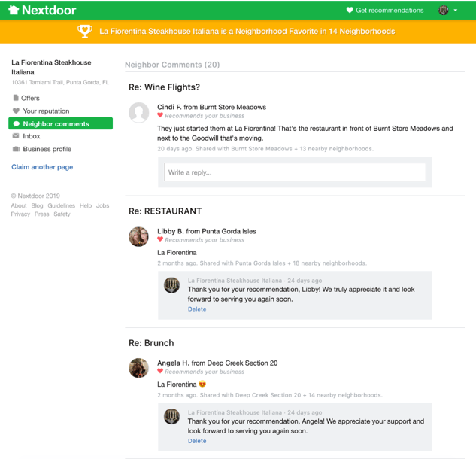Click the Re: Brunch heading

(x=151, y=343)
